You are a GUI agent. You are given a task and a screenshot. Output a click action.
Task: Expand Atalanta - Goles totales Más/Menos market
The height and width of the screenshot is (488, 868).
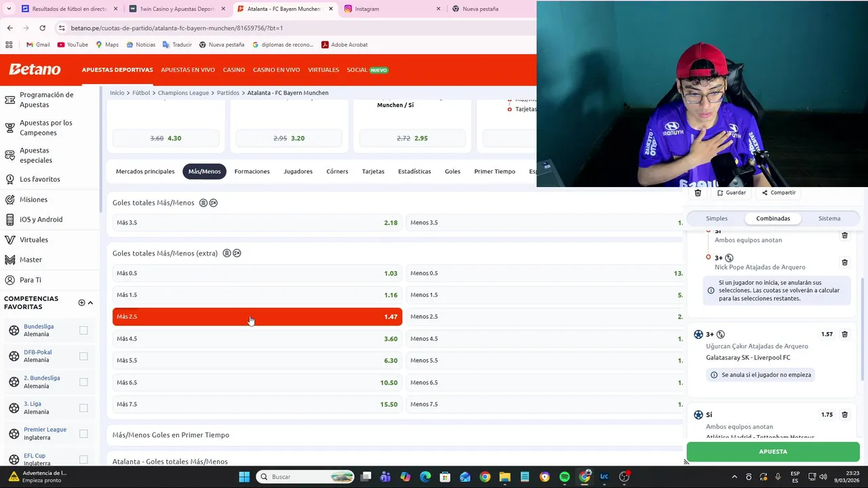tap(170, 462)
